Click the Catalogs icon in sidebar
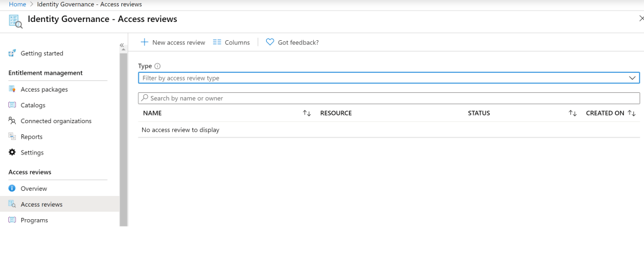This screenshot has width=644, height=270. click(x=12, y=105)
